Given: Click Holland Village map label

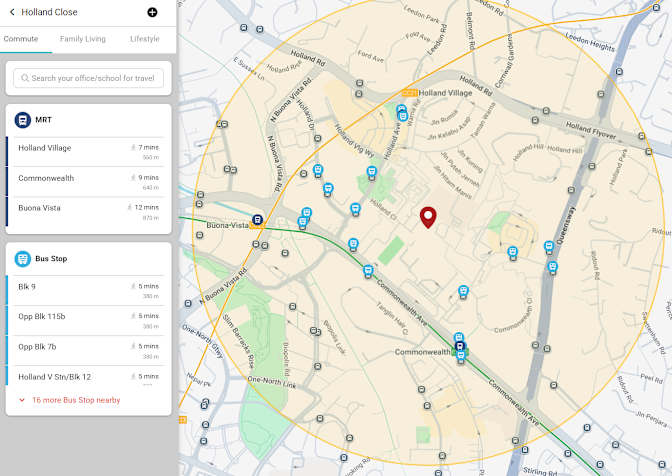Looking at the screenshot, I should 445,93.
